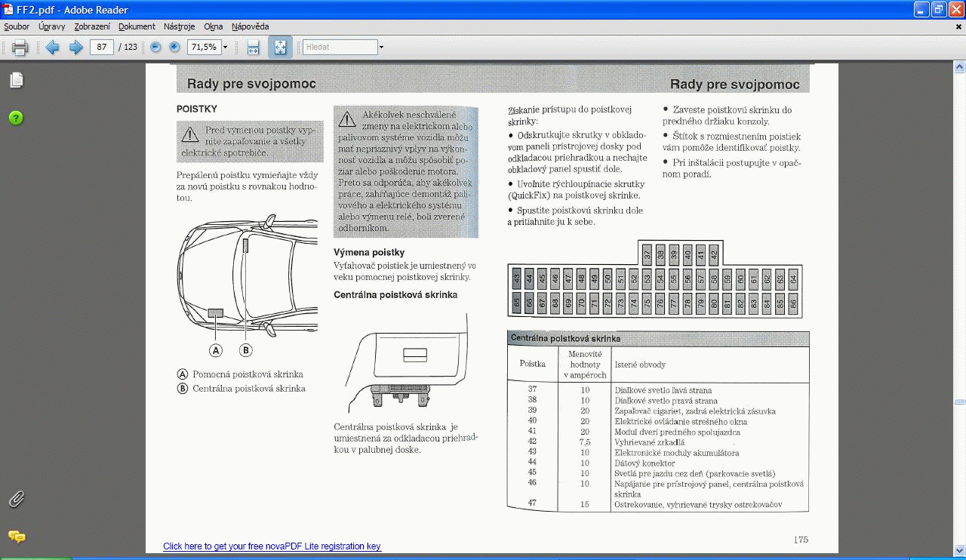Viewport: 966px width, 560px height.
Task: Open the green help icon in sidebar
Action: [x=16, y=118]
